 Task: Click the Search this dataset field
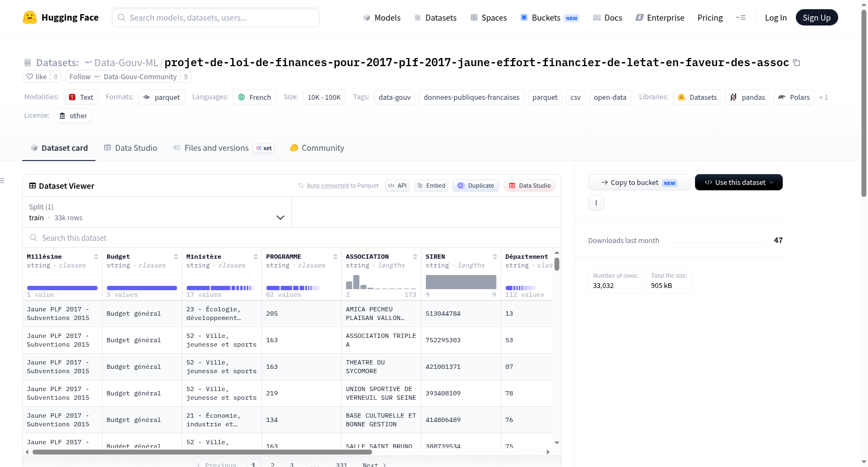(292, 238)
